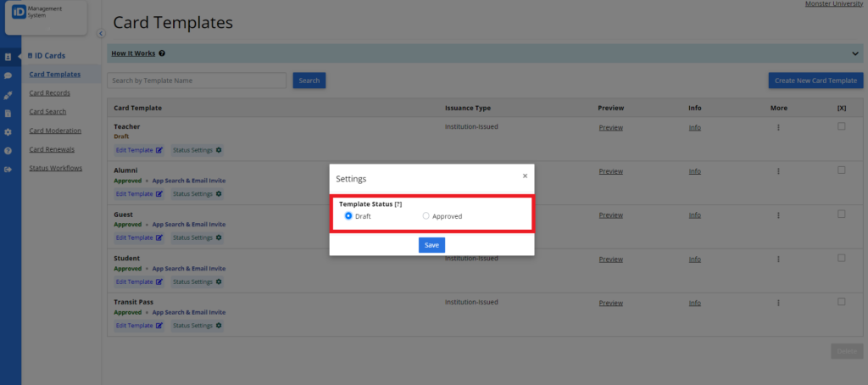Click the How It Works question mark icon

click(x=162, y=53)
